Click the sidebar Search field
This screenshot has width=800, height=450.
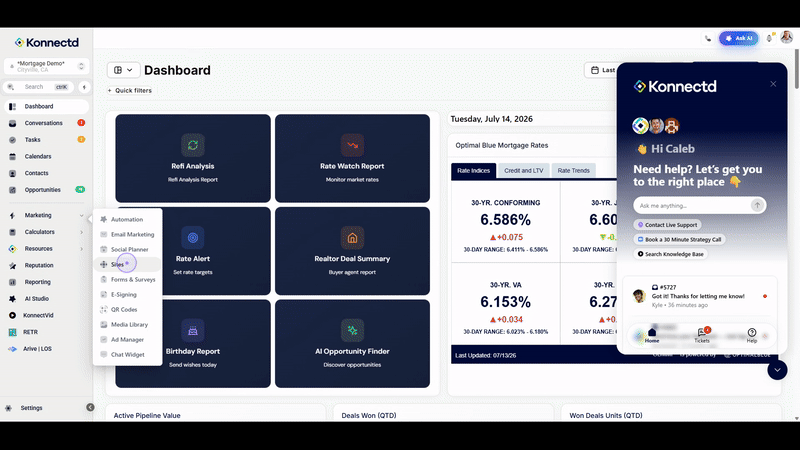click(39, 87)
